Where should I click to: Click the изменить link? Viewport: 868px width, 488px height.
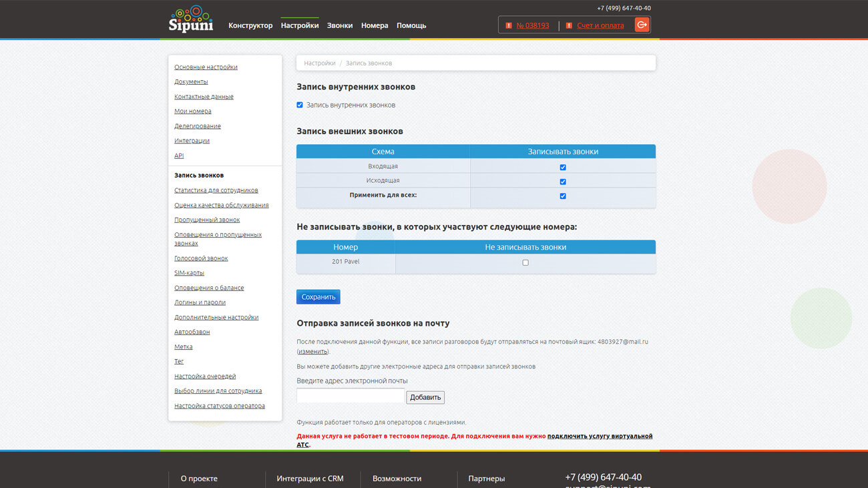(312, 352)
